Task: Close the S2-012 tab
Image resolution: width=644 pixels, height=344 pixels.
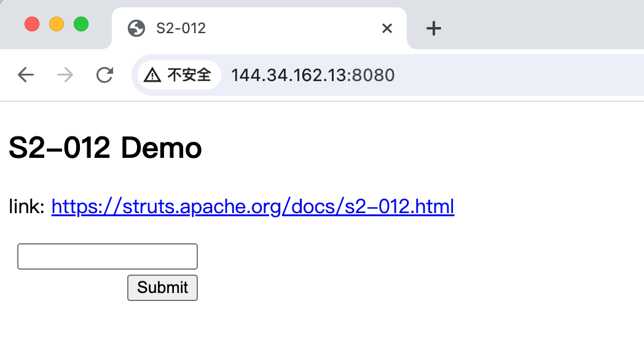Action: pos(387,28)
